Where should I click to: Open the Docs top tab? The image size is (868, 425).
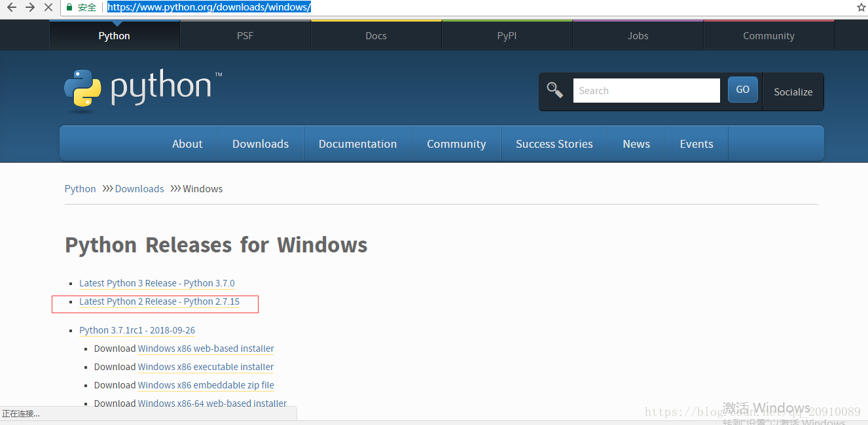point(376,35)
